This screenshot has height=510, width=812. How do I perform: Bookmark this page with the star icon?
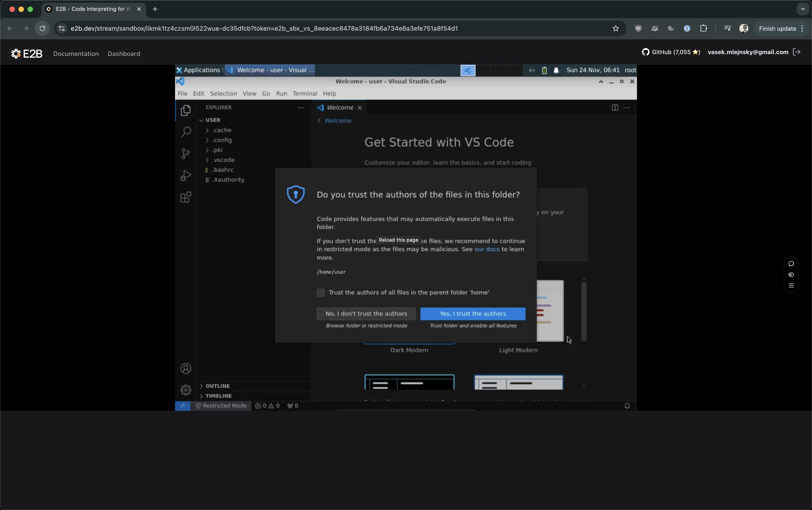(616, 28)
